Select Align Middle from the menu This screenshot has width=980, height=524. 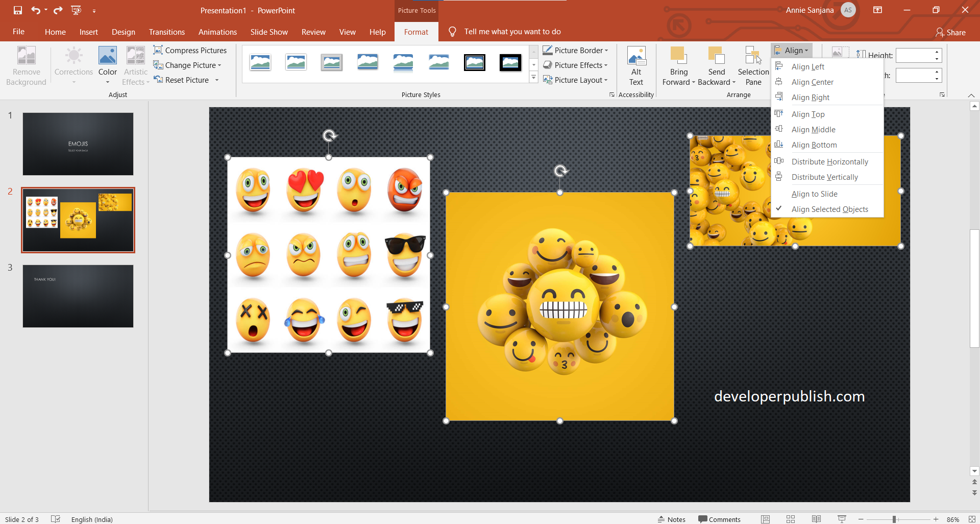coord(813,129)
